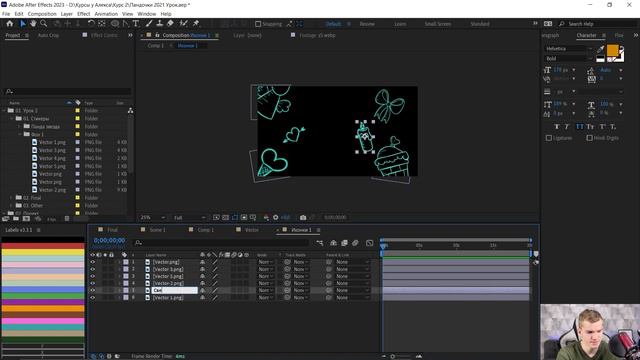The height and width of the screenshot is (360, 640).
Task: Select the Selection arrow tool
Action: pos(22,24)
